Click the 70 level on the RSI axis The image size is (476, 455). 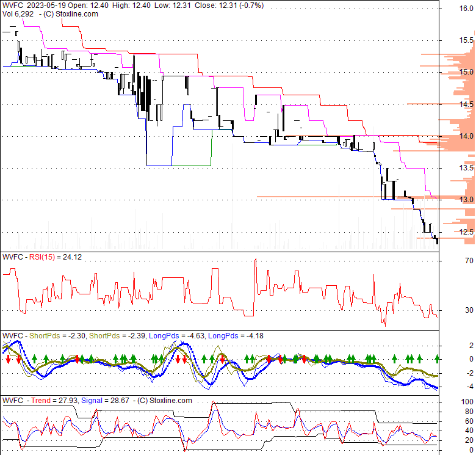pyautogui.click(x=469, y=261)
